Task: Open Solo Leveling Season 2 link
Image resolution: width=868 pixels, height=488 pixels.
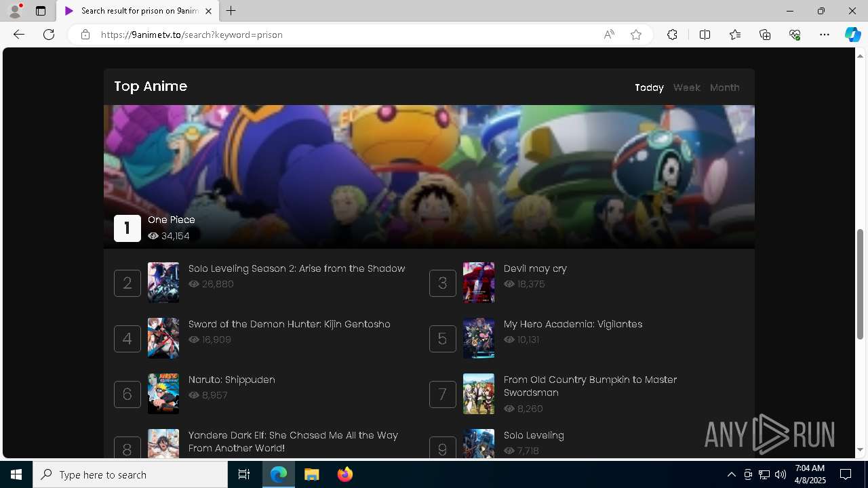Action: [x=296, y=268]
